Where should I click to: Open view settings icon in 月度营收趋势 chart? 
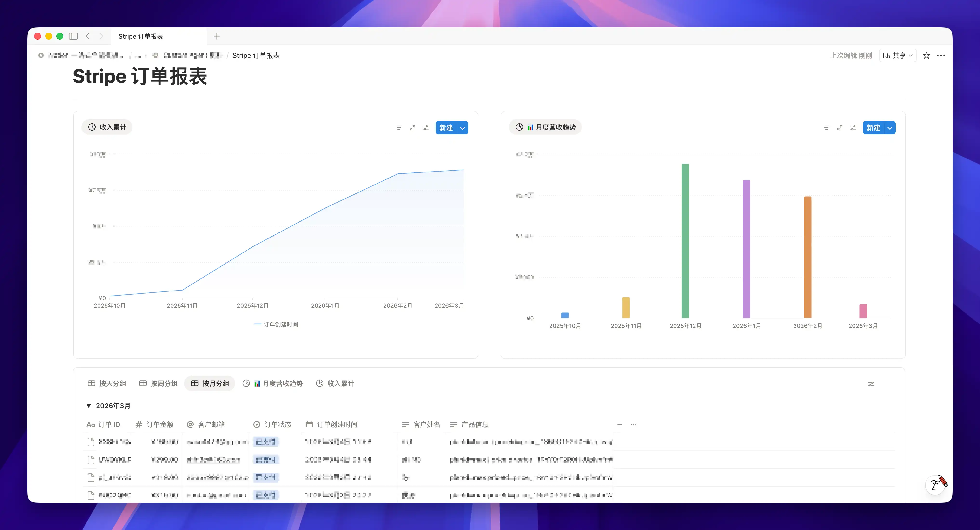[853, 128]
